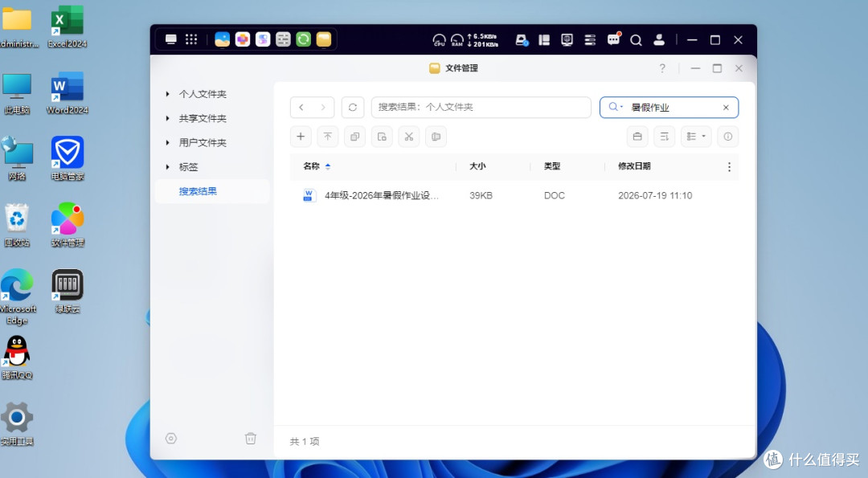Open the green sync app icon in dock
The image size is (868, 478).
tap(303, 39)
